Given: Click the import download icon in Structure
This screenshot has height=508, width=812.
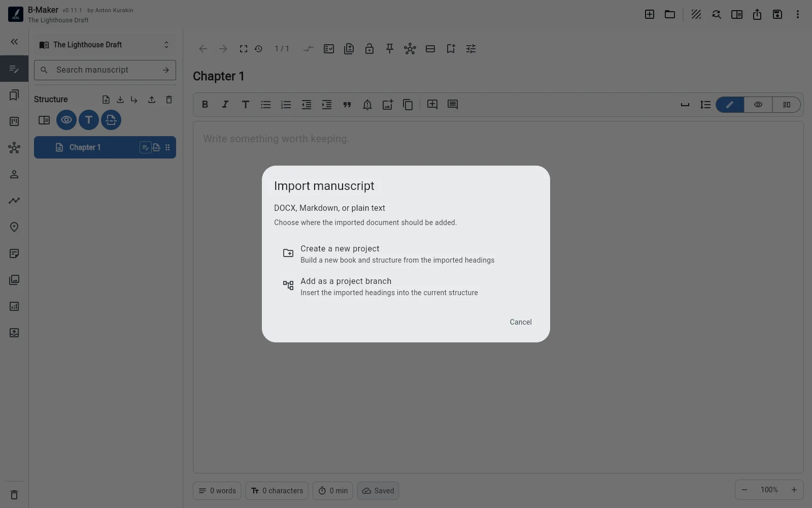Looking at the screenshot, I should 120,100.
